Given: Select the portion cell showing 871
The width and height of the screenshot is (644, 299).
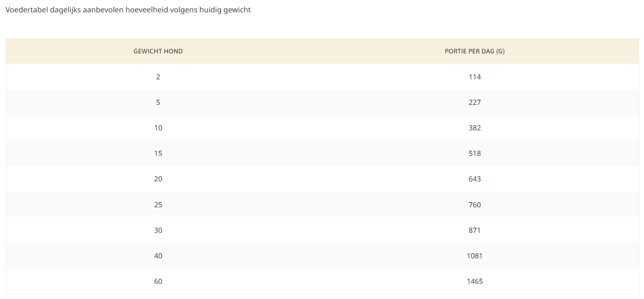Looking at the screenshot, I should 474,230.
